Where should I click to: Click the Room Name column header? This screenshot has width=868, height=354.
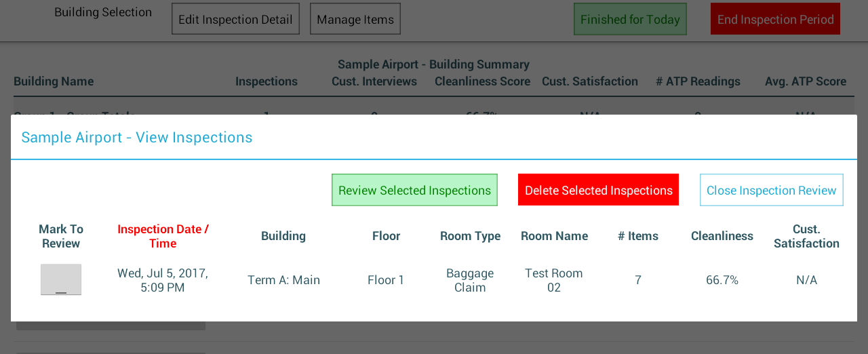(x=554, y=236)
